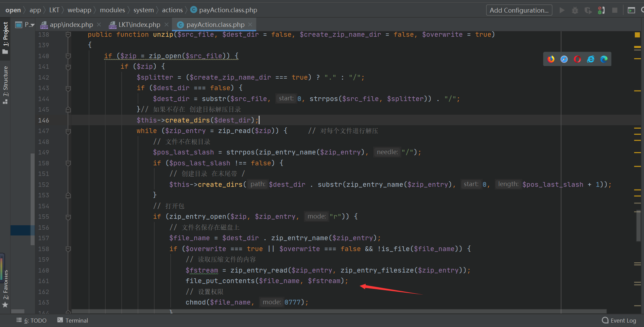Switch to app\index.php tab
This screenshot has height=327, width=644.
tap(71, 24)
